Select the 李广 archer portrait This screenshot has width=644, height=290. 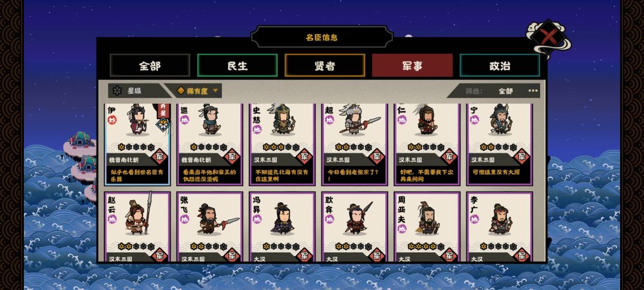(501, 218)
